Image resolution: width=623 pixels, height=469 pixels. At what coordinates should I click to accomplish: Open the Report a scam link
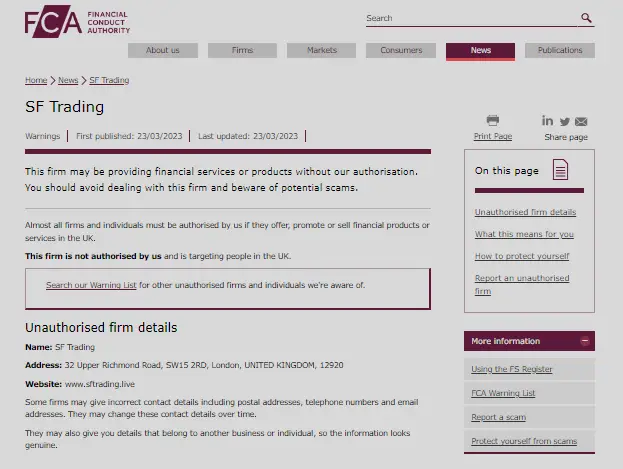(499, 417)
